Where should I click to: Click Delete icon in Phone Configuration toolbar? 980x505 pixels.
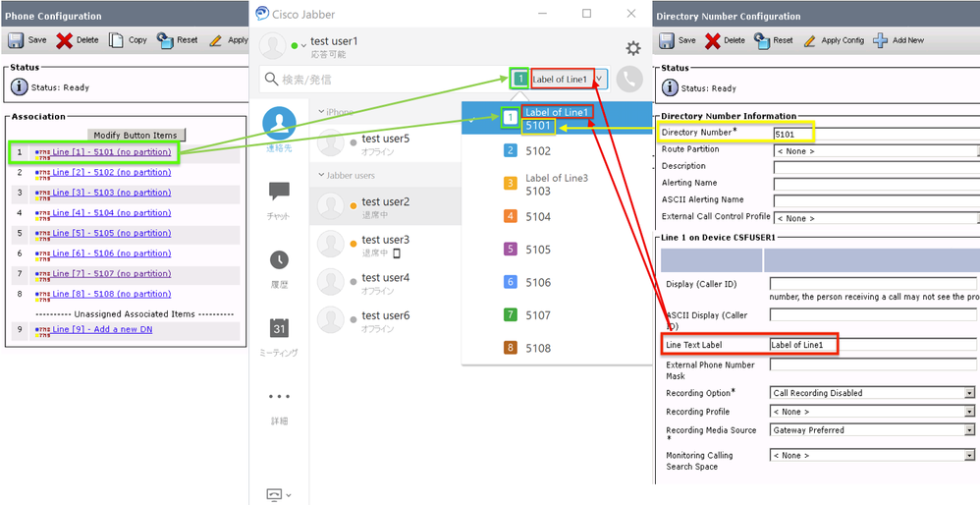[65, 40]
